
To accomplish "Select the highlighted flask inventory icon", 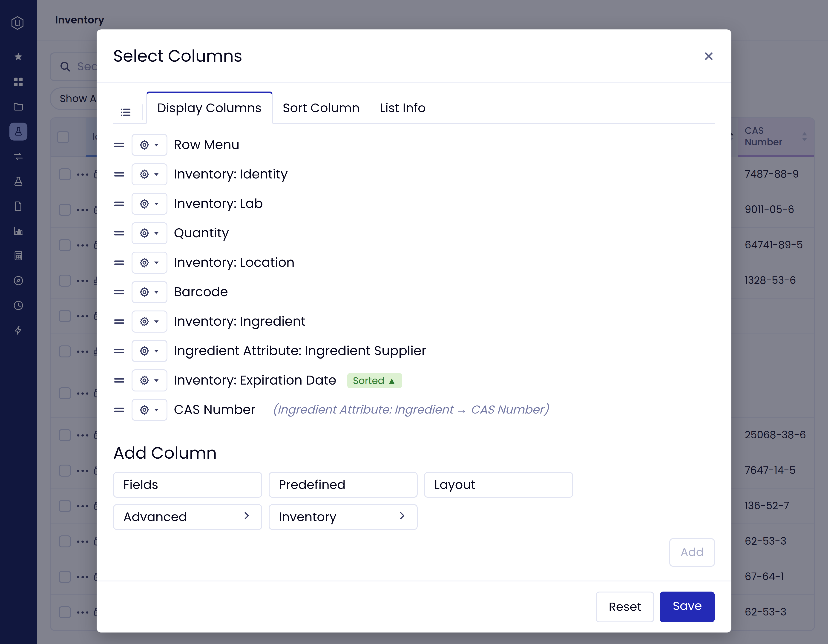I will pyautogui.click(x=18, y=132).
